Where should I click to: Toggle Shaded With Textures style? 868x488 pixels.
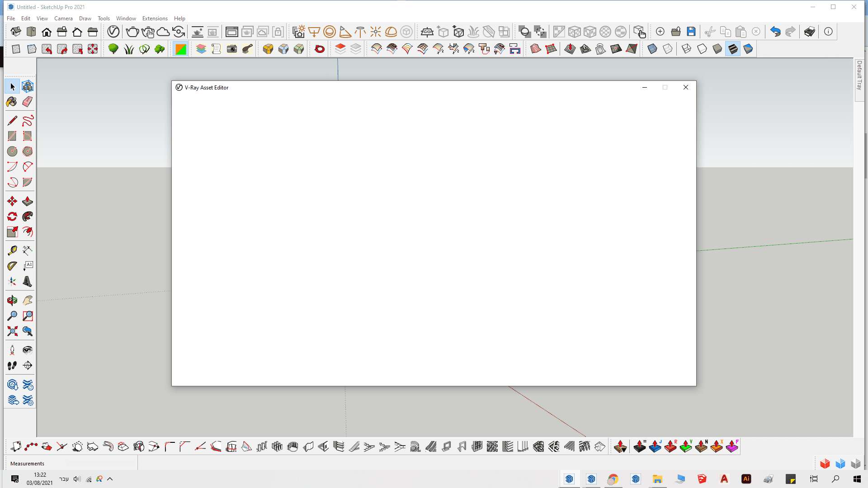tap(733, 49)
